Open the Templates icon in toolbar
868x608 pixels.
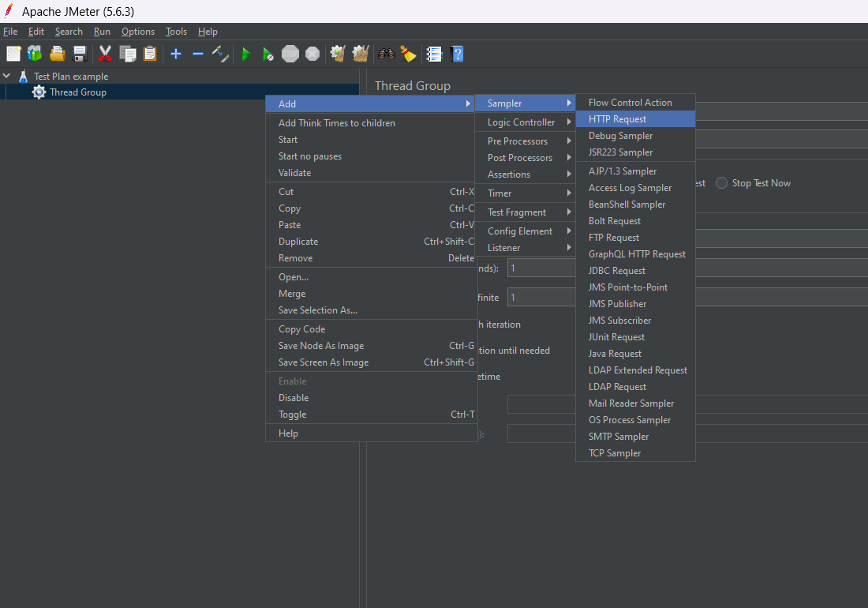coord(35,54)
